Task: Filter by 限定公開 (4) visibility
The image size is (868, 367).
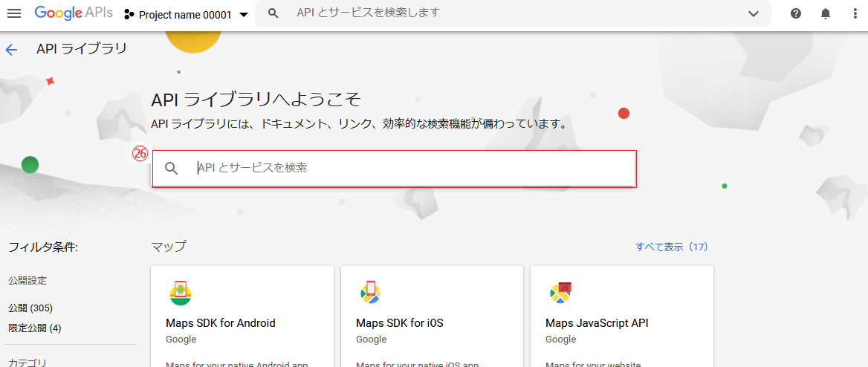Action: pos(35,328)
